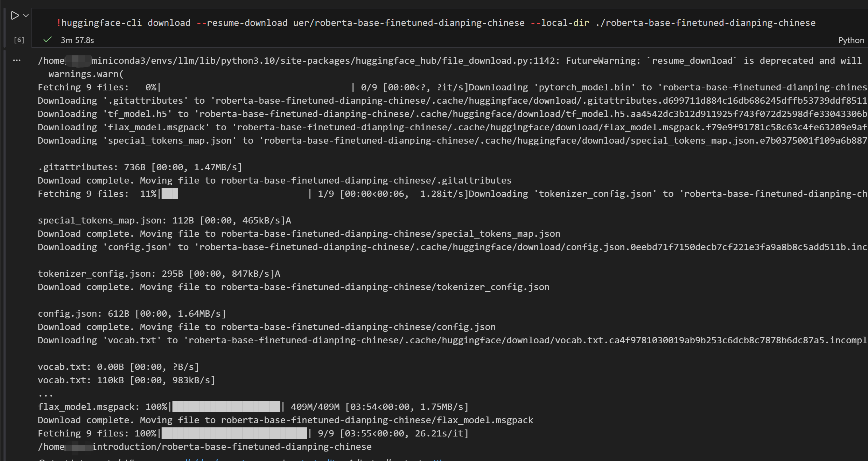Click the 11% fetching progress bar
This screenshot has height=461, width=868.
(x=170, y=194)
